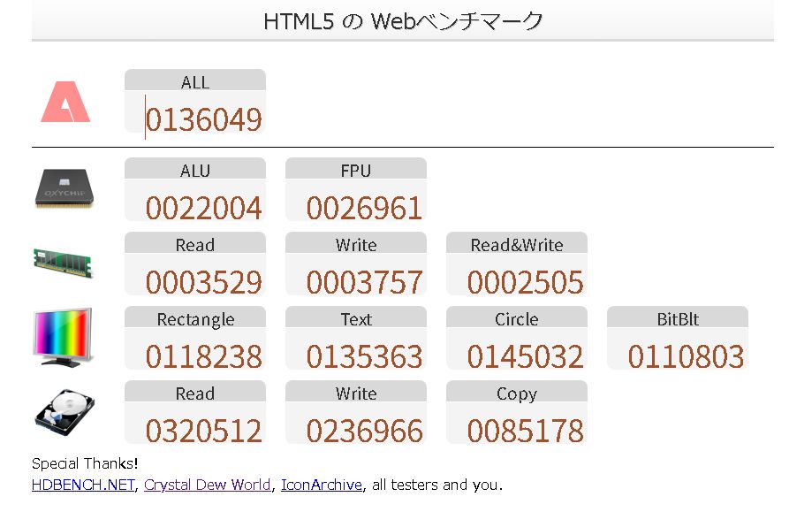Click the ALL total score 0136049
The image size is (812, 512).
(204, 120)
